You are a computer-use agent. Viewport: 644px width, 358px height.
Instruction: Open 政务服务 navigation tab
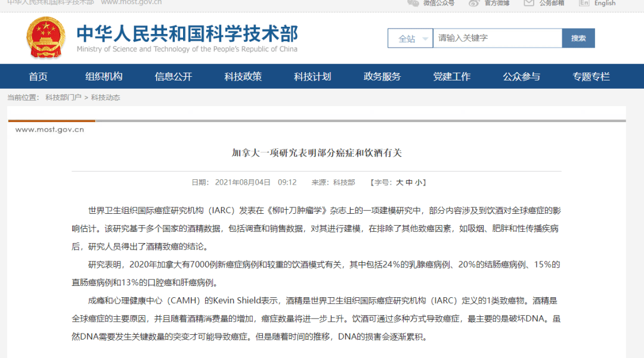(382, 76)
